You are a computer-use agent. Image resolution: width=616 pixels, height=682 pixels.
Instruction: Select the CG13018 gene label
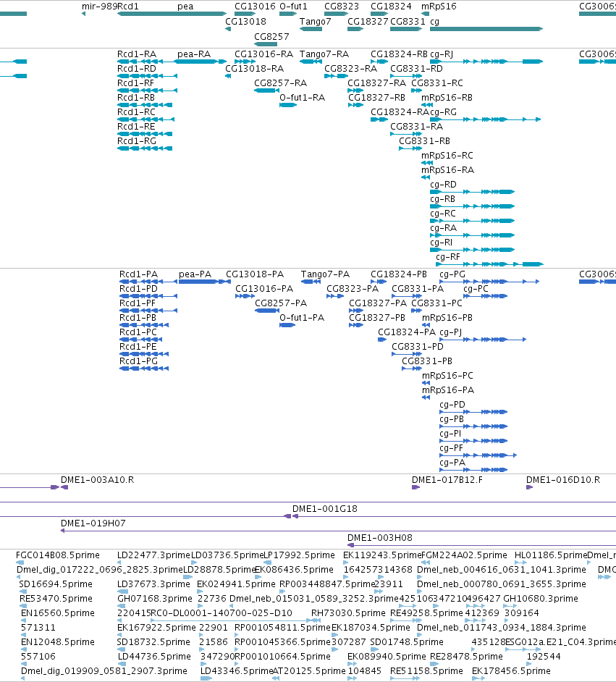point(245,21)
